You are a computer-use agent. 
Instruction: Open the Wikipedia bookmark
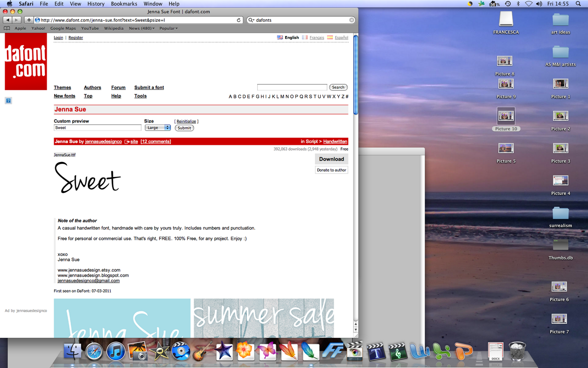(114, 28)
